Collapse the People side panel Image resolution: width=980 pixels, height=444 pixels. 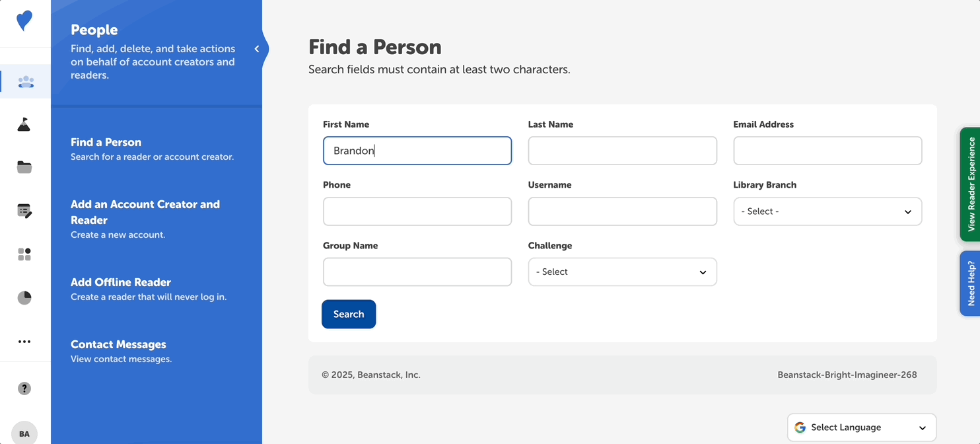(x=257, y=49)
